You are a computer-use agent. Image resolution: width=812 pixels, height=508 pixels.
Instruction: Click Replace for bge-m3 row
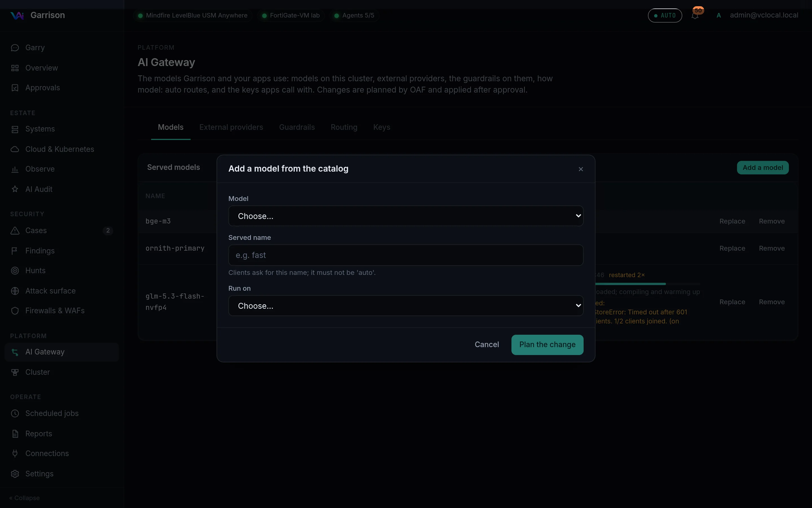click(x=732, y=222)
